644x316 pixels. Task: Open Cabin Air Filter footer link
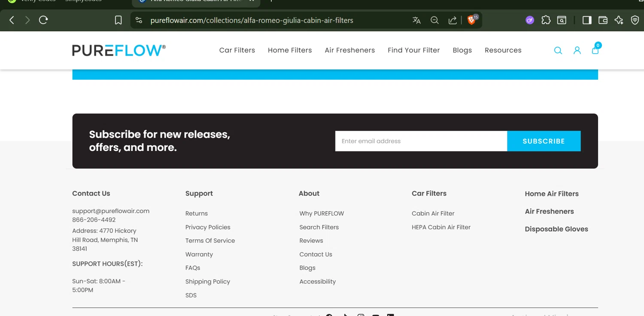click(x=433, y=214)
